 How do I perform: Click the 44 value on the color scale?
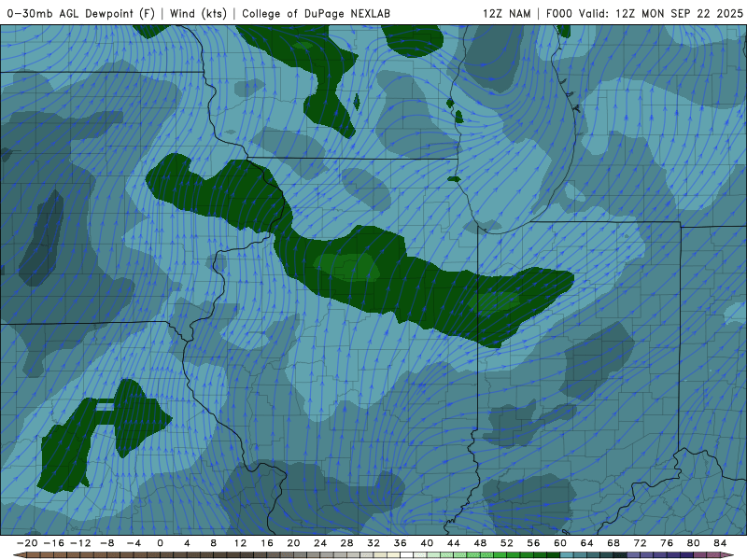[454, 543]
